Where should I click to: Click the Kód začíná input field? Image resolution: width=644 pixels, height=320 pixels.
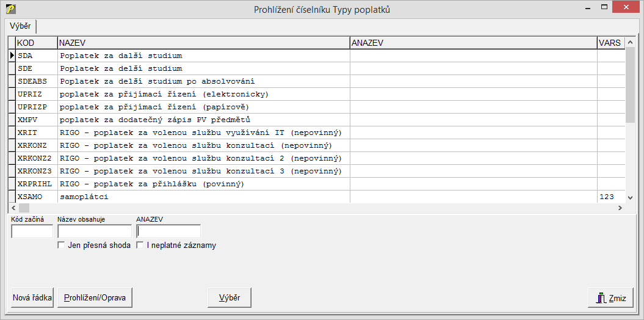tap(32, 231)
